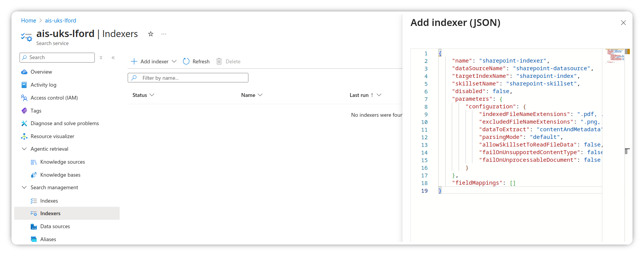Click the "sharepoint-indexer" value in the editor
This screenshot has width=644, height=256.
pyautogui.click(x=513, y=61)
